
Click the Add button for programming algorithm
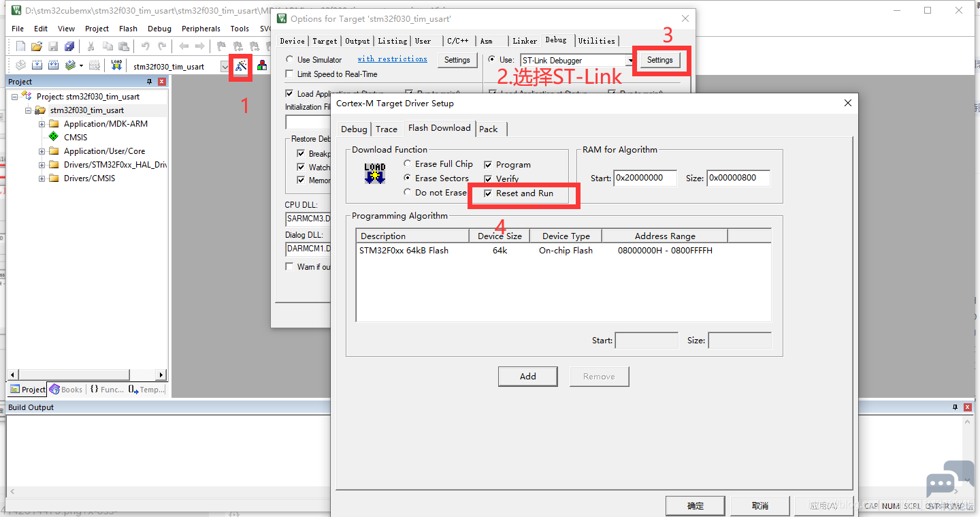point(528,376)
